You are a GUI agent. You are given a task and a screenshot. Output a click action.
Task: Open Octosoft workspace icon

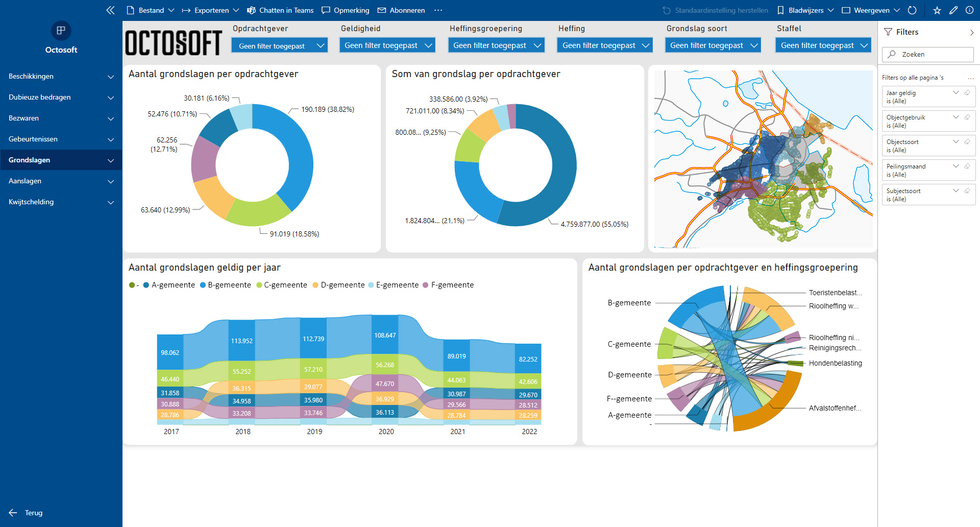(61, 31)
